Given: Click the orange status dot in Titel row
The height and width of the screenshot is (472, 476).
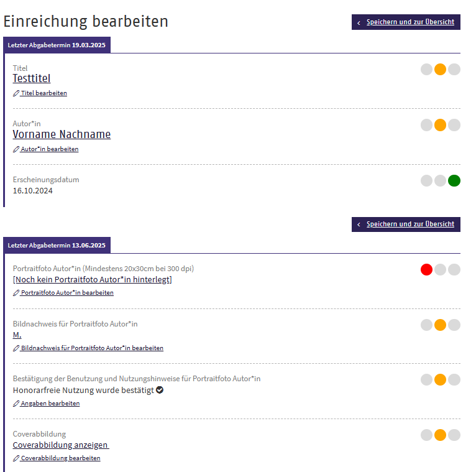Looking at the screenshot, I should click(x=440, y=69).
